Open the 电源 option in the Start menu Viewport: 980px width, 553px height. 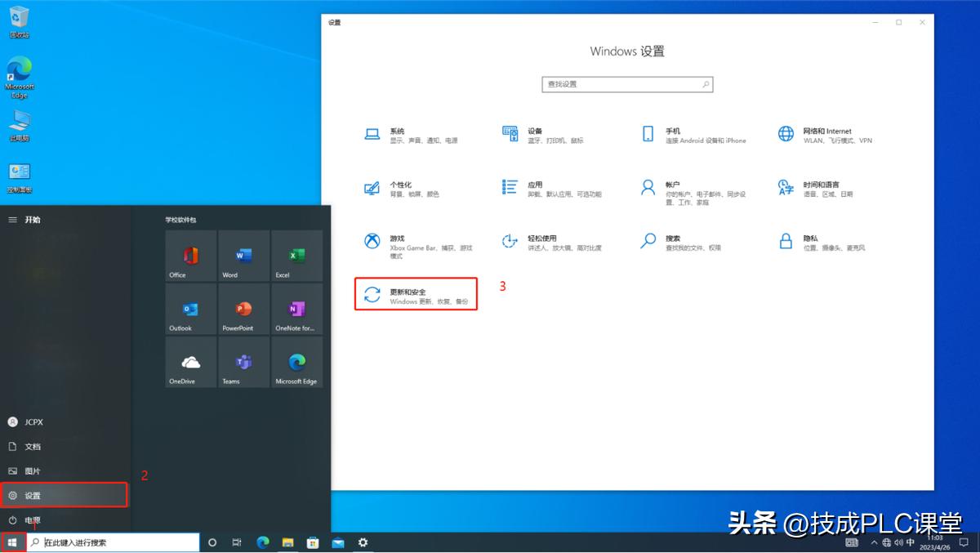pos(33,520)
